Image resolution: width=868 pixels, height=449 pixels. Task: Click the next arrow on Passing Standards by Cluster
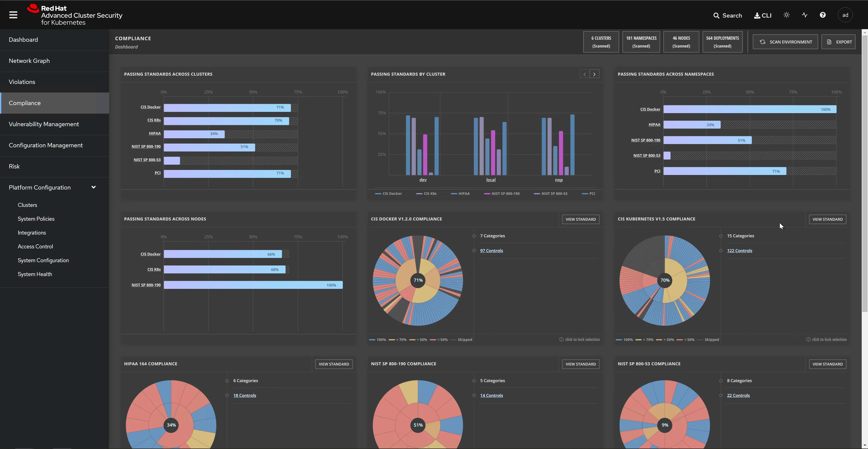594,74
